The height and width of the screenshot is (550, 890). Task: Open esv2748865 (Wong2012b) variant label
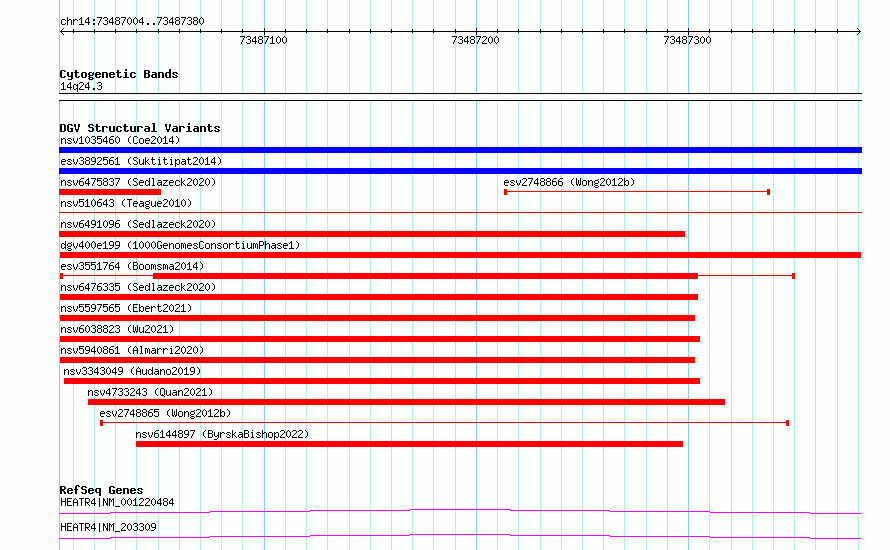click(x=165, y=413)
